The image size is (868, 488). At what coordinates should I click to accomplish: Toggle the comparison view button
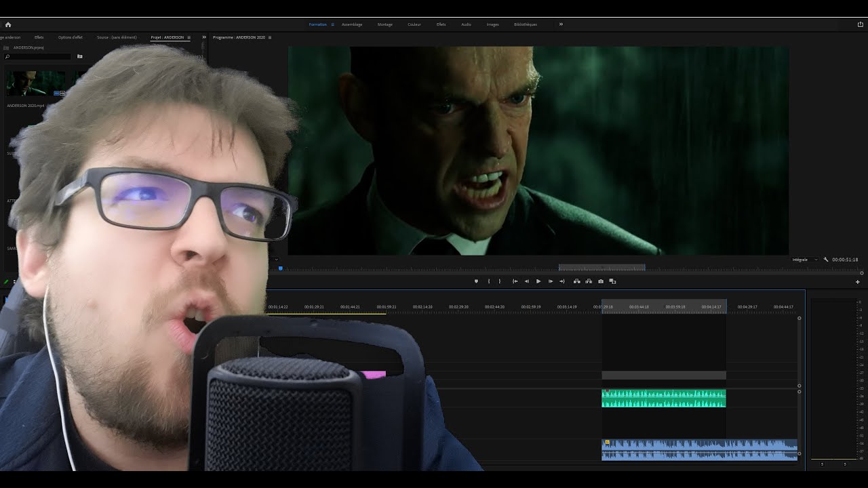click(612, 281)
